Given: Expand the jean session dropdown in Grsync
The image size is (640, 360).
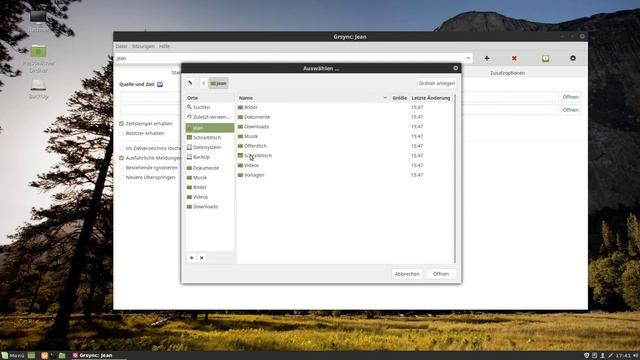Looking at the screenshot, I should 468,58.
